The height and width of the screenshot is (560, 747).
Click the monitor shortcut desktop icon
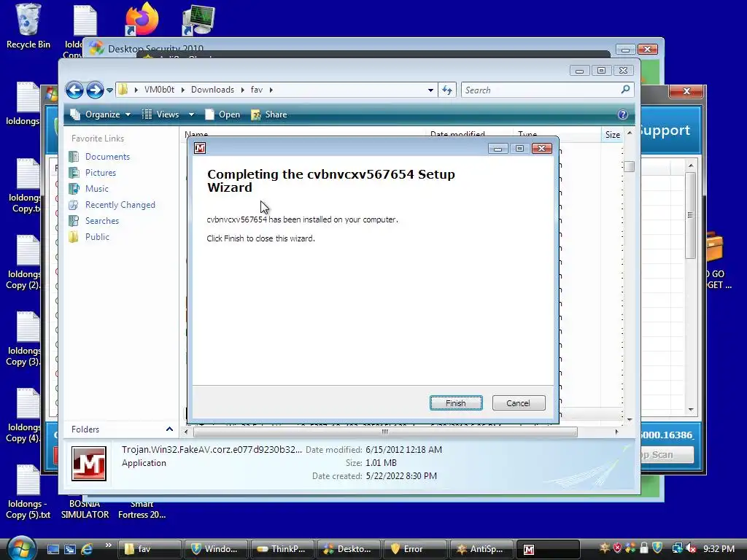tap(198, 20)
